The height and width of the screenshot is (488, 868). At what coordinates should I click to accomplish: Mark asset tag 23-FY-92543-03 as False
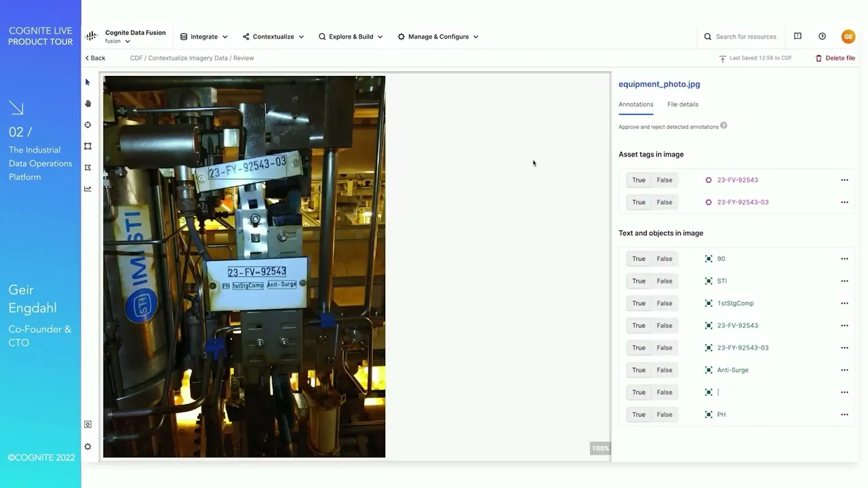pos(665,202)
